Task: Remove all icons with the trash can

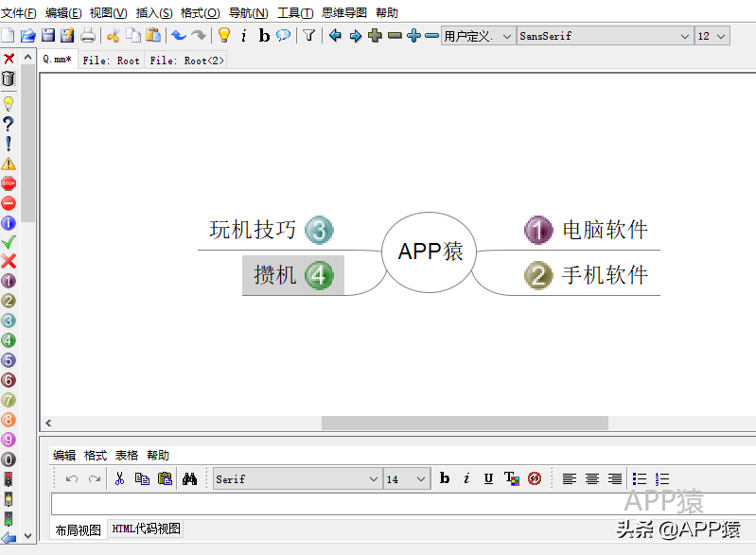Action: click(9, 78)
